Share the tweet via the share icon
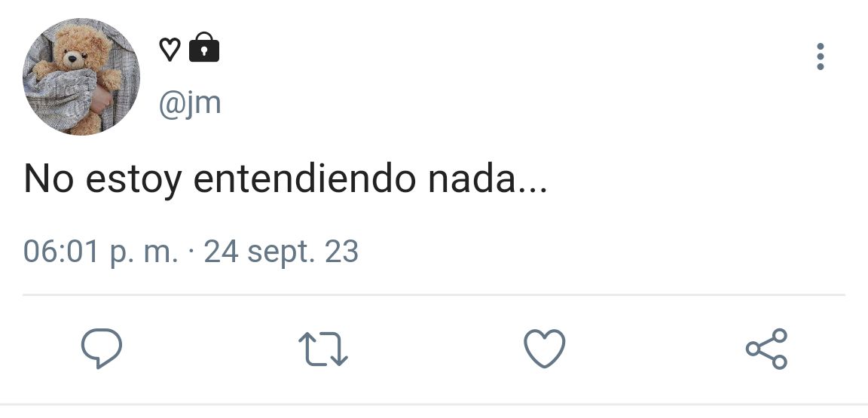868x418 pixels. (767, 348)
